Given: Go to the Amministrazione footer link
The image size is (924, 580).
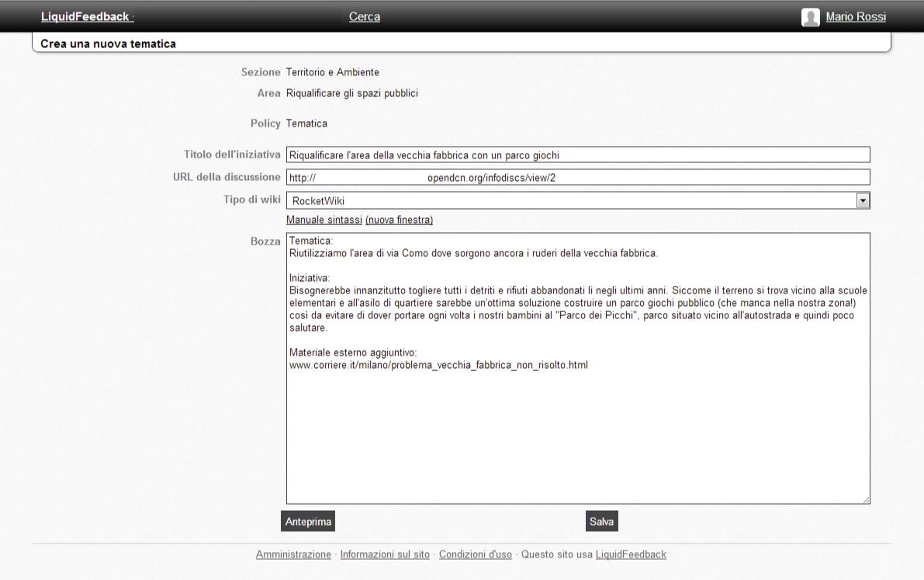Looking at the screenshot, I should (x=293, y=554).
